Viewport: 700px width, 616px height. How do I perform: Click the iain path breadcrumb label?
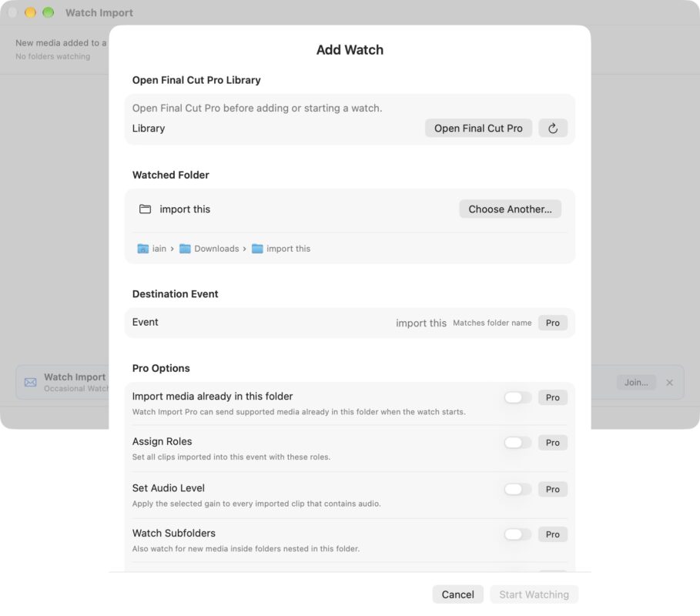pyautogui.click(x=159, y=249)
